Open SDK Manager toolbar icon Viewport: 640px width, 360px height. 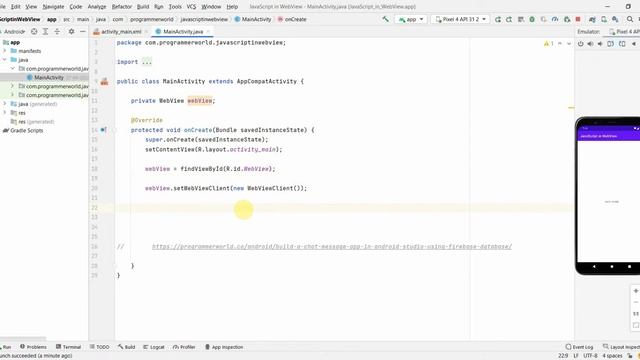pos(615,19)
